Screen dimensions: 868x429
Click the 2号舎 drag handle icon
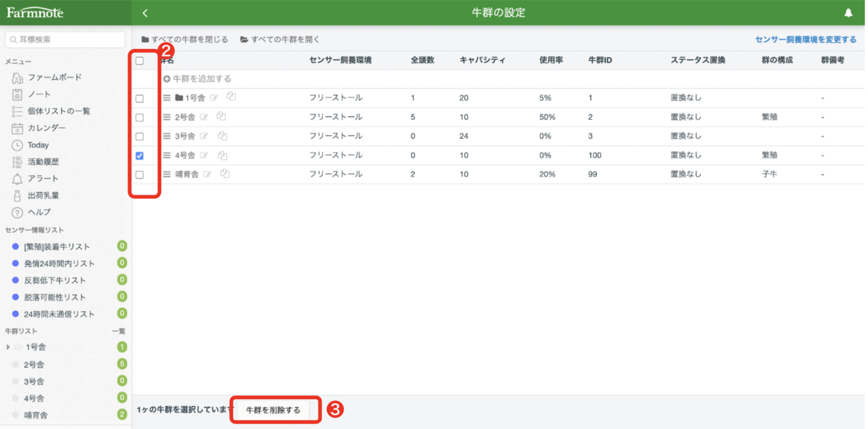(167, 117)
